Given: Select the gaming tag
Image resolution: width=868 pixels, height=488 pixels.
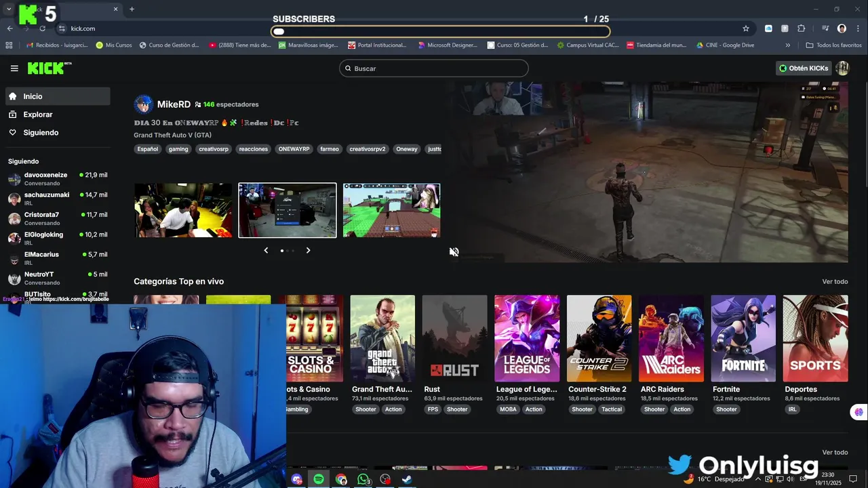Looking at the screenshot, I should click(178, 149).
